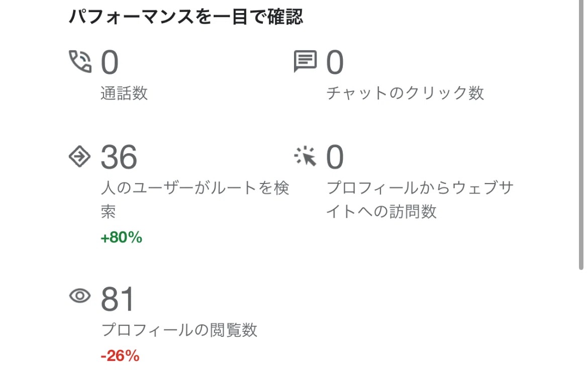Click the red -26% change indicator

coord(120,356)
